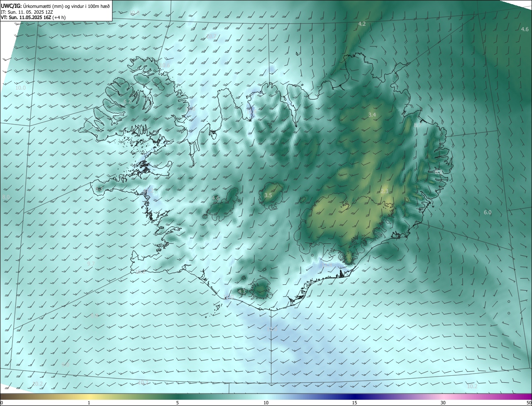Click the 9.7 value off the southwest coast
This screenshot has width=532, height=406.
point(91,264)
